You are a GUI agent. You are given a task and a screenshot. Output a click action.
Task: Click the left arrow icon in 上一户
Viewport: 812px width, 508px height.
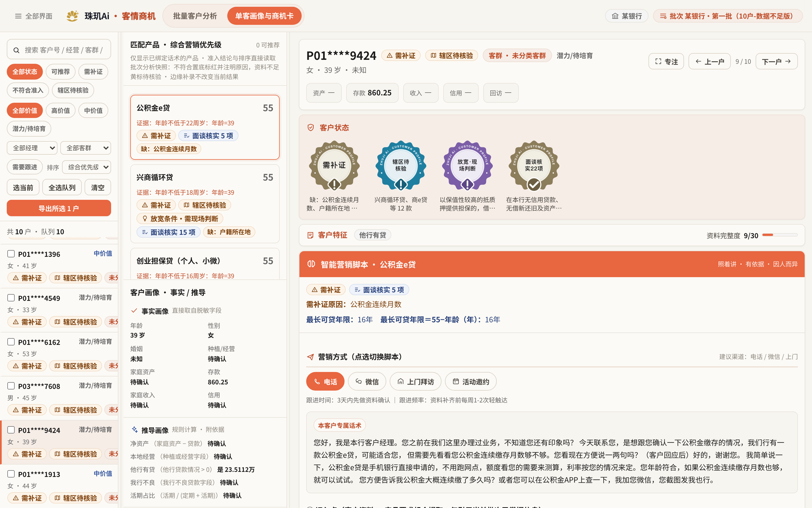pos(698,62)
